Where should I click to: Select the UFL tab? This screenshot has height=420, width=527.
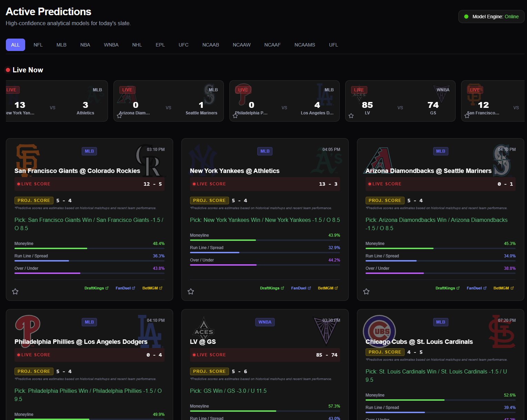click(334, 45)
